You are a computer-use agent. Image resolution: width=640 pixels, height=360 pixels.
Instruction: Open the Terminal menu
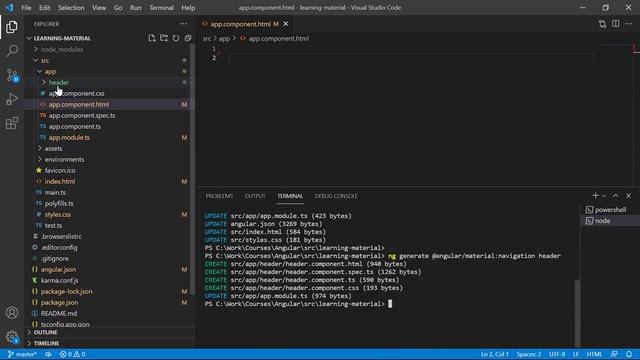161,8
